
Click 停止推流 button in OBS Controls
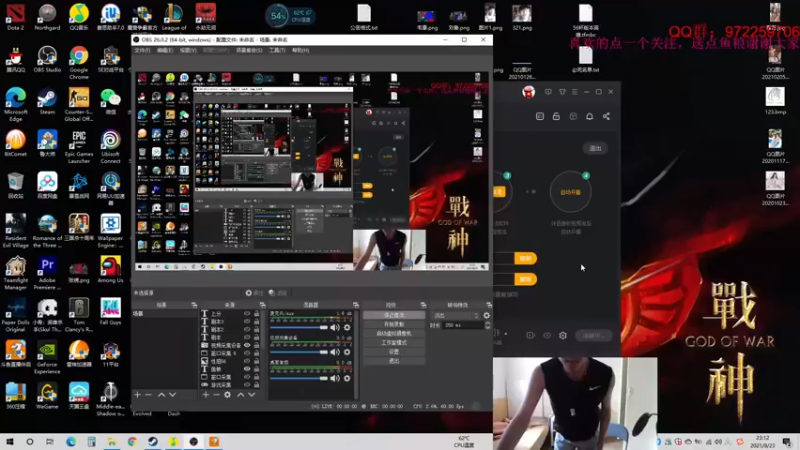[x=394, y=315]
